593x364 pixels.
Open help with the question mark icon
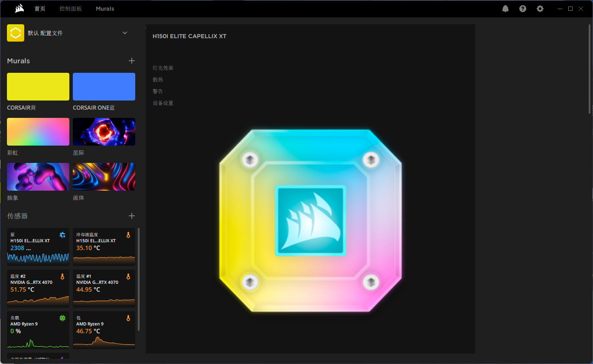coord(522,8)
